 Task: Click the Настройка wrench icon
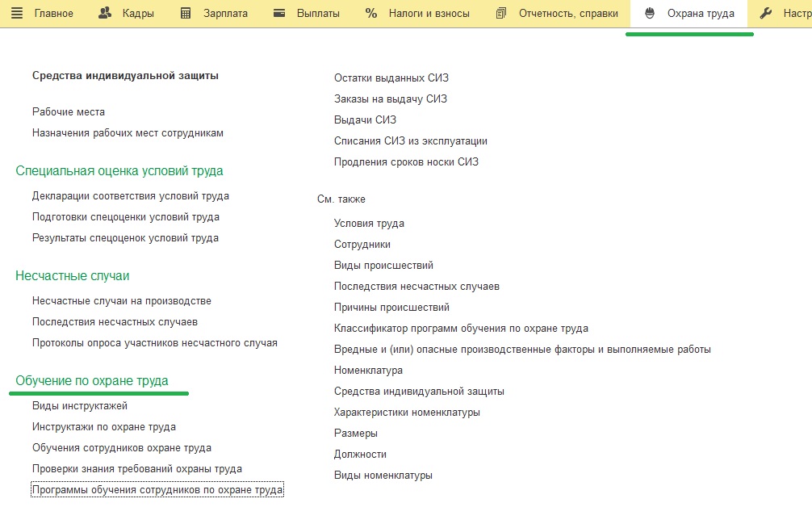[766, 14]
